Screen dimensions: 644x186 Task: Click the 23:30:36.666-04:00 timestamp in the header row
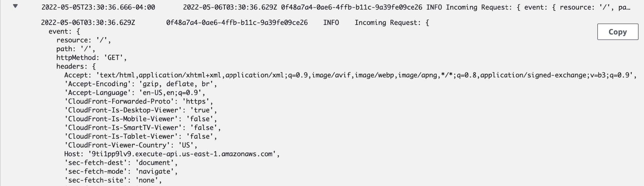point(98,7)
